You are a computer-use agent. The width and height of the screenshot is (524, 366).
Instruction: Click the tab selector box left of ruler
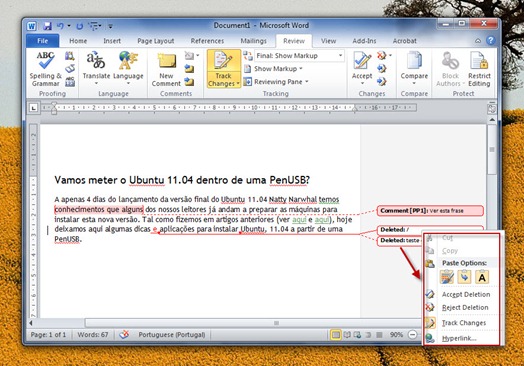tap(34, 108)
